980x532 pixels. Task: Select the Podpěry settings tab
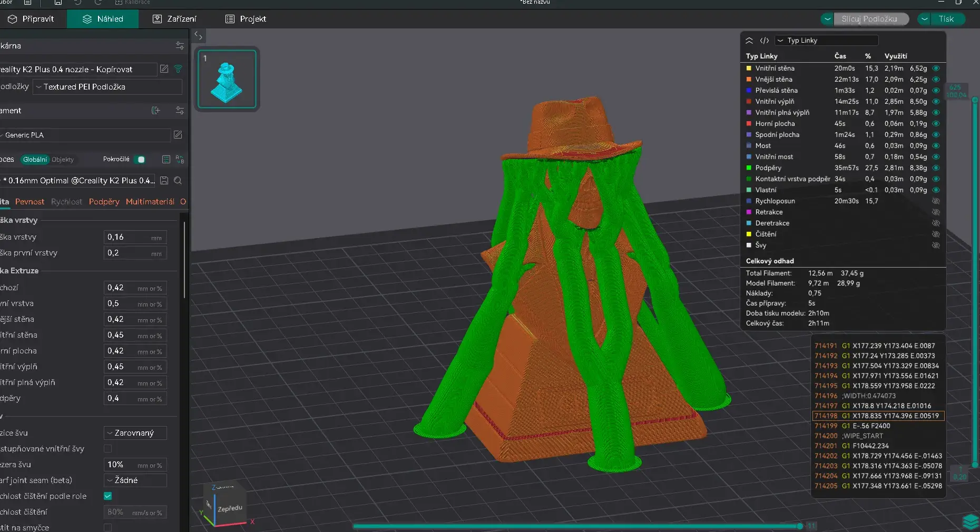(104, 202)
